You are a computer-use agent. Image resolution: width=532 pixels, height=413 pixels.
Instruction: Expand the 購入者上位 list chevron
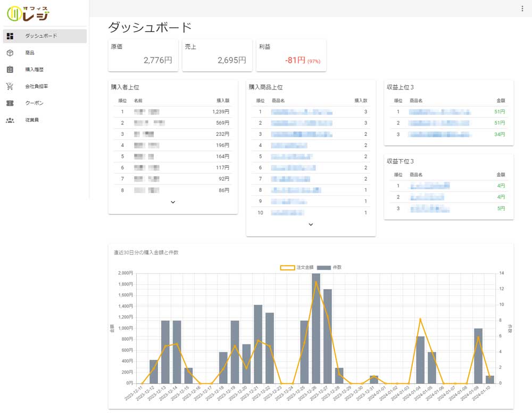pos(173,202)
